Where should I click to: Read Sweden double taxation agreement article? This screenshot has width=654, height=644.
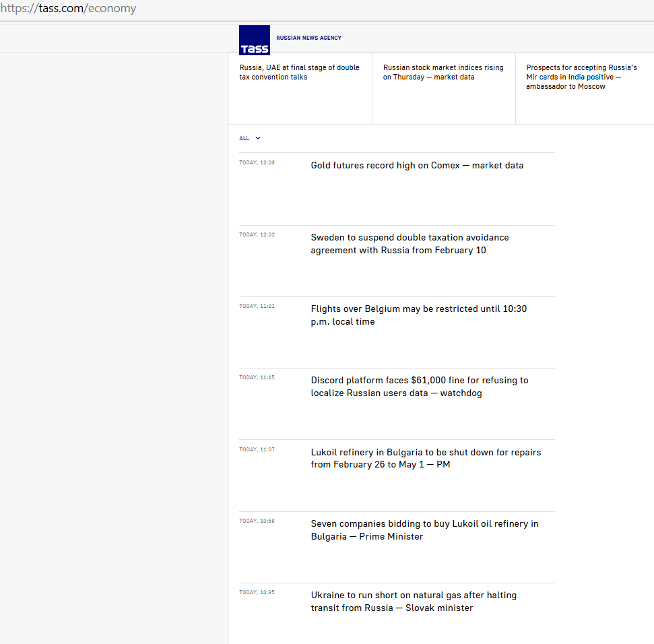tap(410, 244)
